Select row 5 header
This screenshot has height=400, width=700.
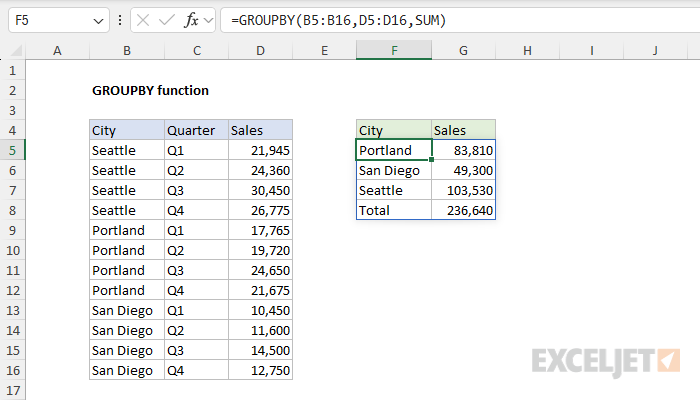12,150
